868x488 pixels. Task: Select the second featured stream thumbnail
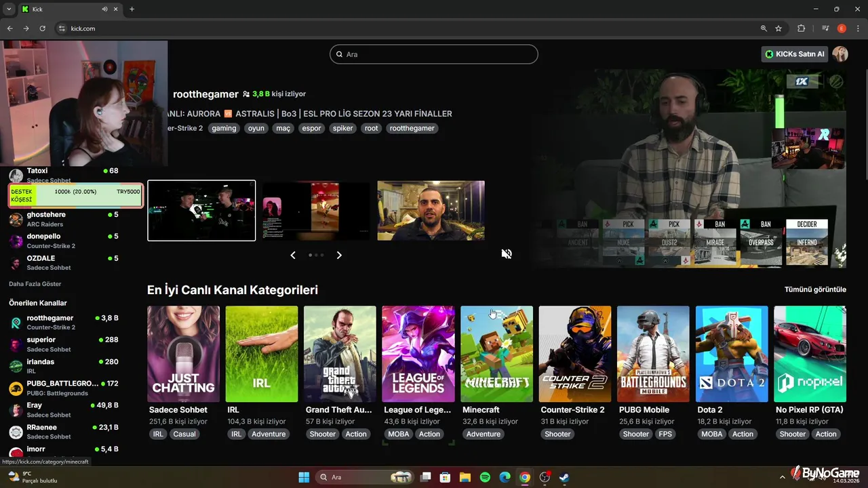click(316, 210)
